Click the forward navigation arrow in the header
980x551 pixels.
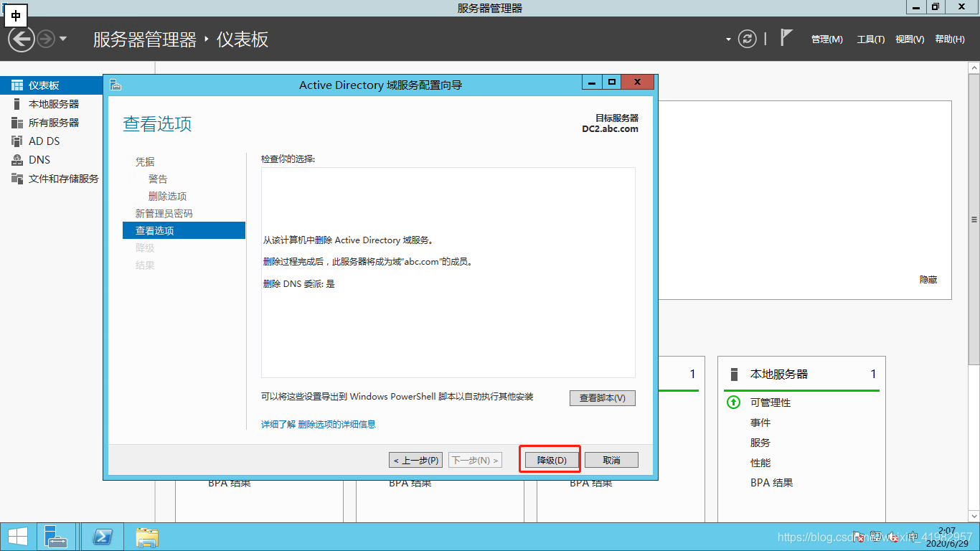[45, 39]
